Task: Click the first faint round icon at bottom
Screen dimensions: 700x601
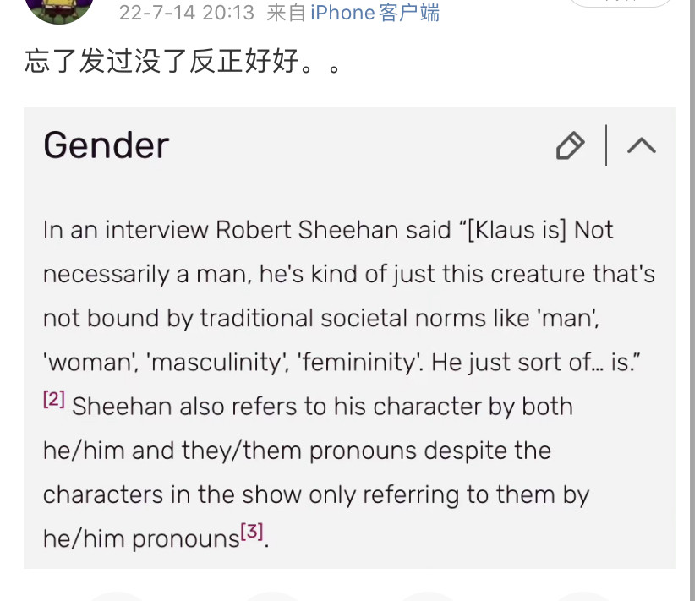Action: 117,597
